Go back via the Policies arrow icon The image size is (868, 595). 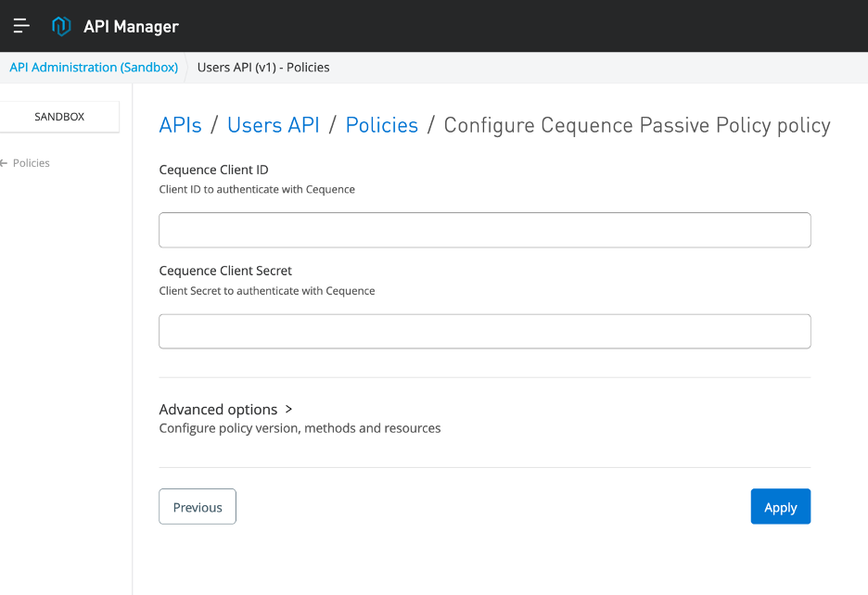[x=4, y=163]
